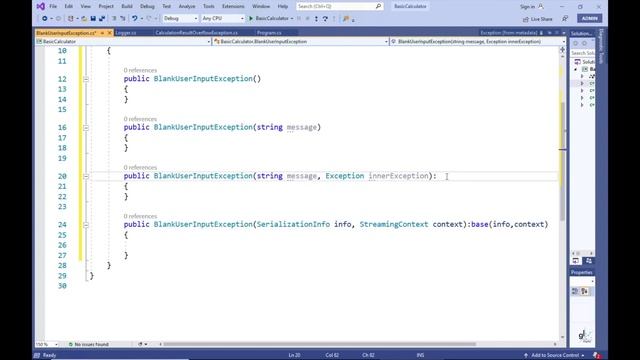640x360 pixels.
Task: Click the magnifier icon in search box
Action: [378, 6]
